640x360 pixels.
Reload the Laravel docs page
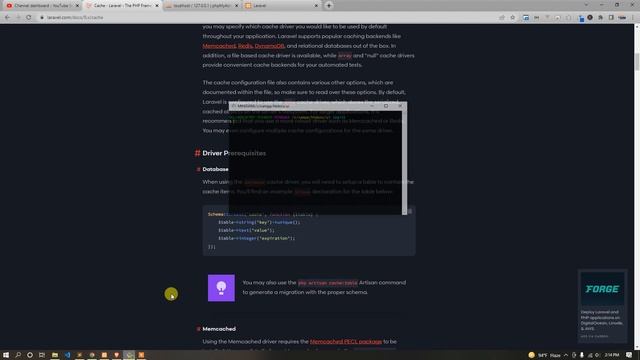tap(29, 18)
